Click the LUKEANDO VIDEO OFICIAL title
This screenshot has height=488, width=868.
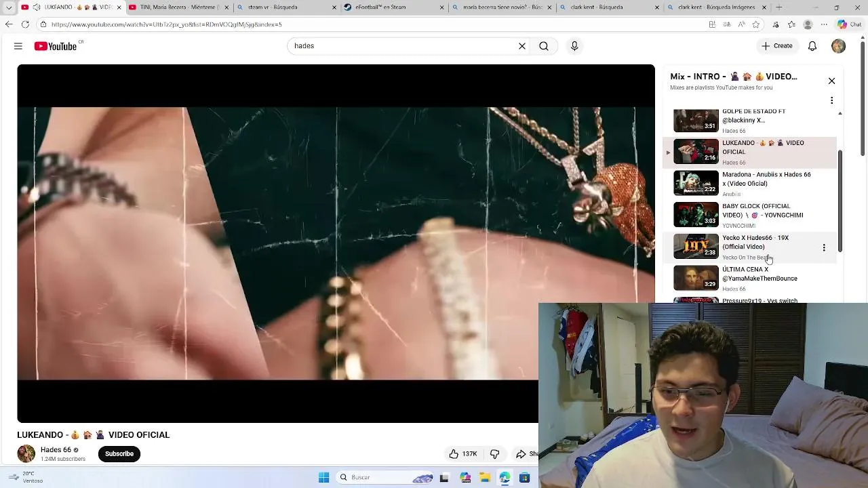(94, 435)
